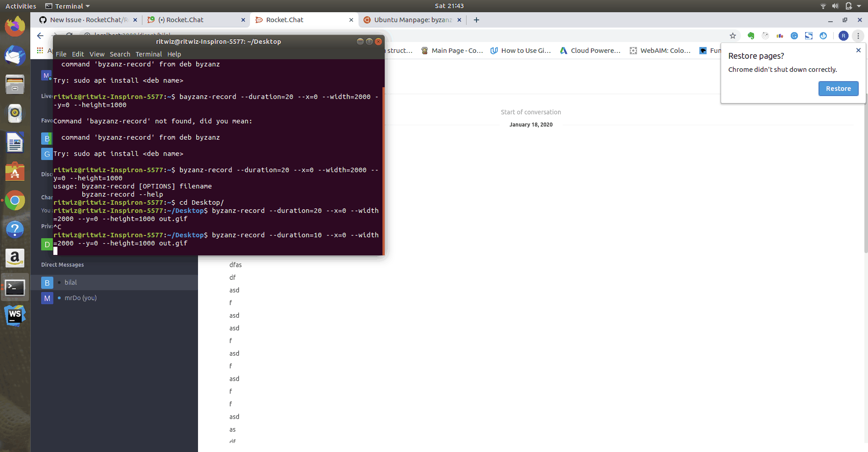Open the Search menu in the terminal
Image resolution: width=868 pixels, height=452 pixels.
pyautogui.click(x=120, y=54)
